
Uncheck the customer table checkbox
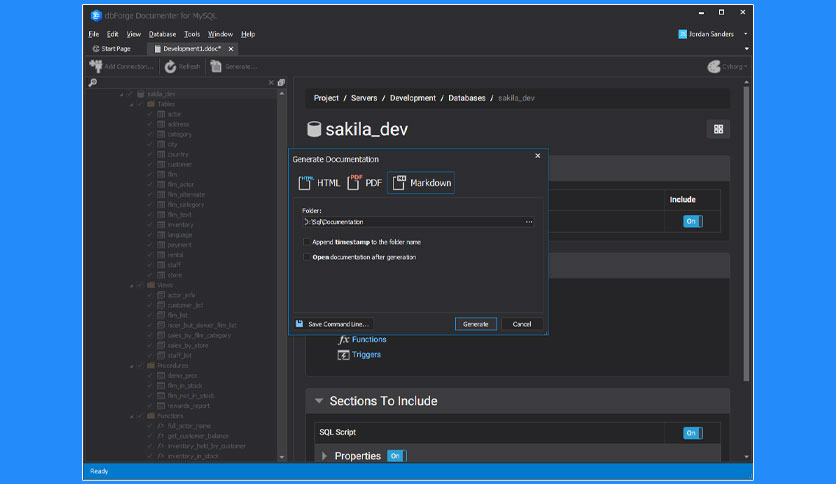point(150,164)
